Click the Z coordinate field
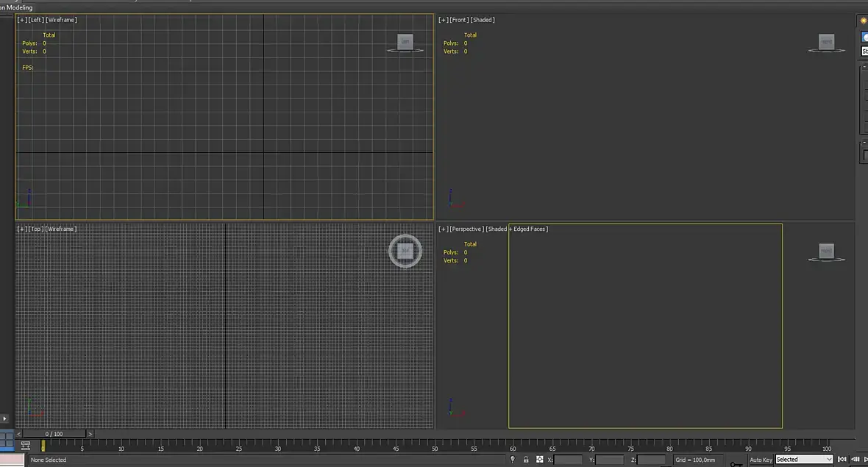868x467 pixels. pos(651,460)
